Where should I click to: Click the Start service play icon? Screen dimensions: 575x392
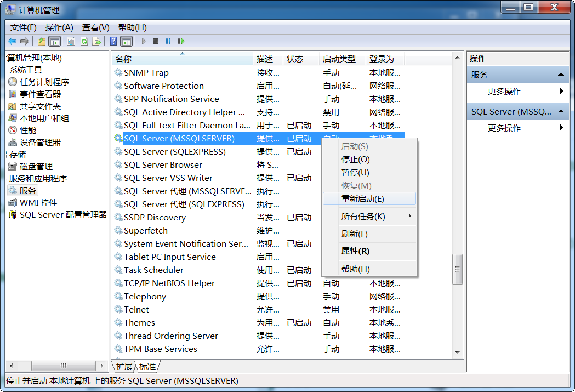(x=144, y=42)
